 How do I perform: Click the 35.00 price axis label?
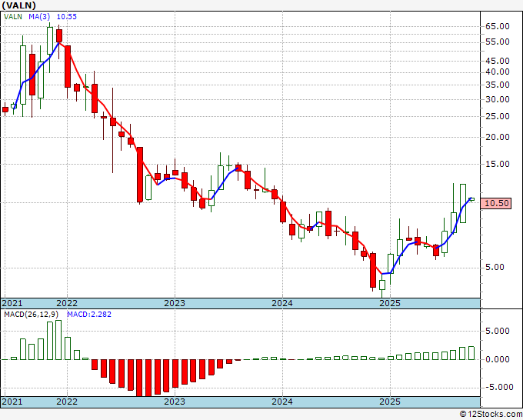pos(498,85)
